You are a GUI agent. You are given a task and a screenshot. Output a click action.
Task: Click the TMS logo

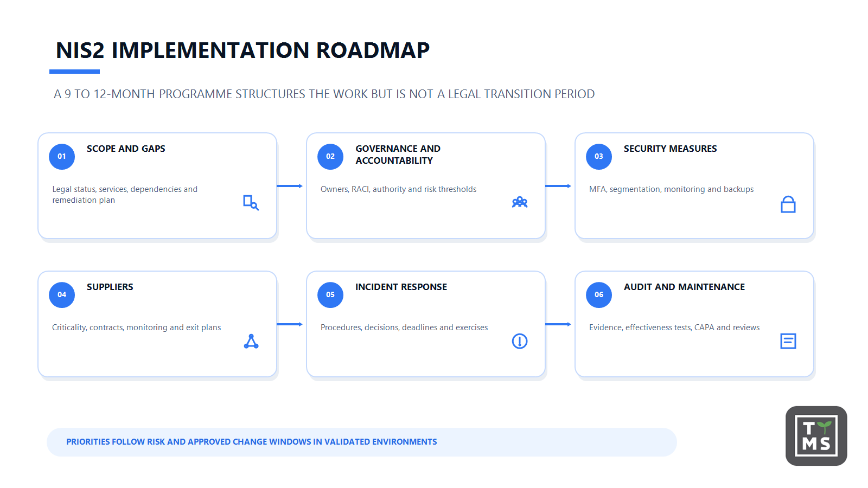tap(816, 436)
